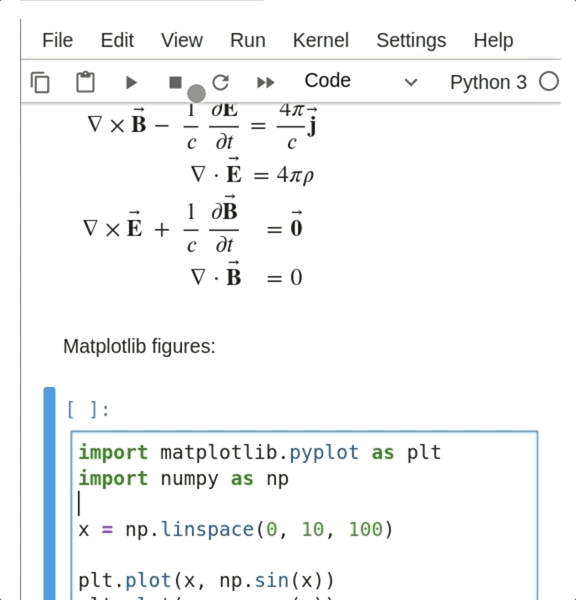Click the ∇ · E = 4πρ equation

click(x=252, y=173)
